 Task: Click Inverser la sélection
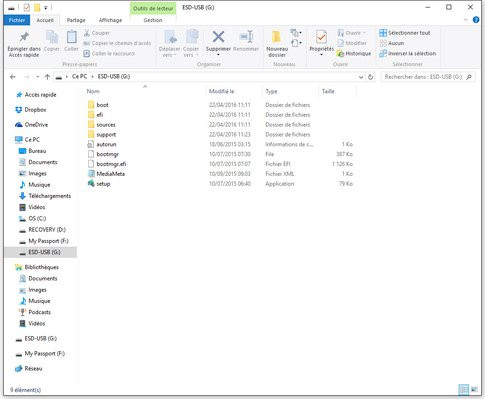[x=408, y=53]
